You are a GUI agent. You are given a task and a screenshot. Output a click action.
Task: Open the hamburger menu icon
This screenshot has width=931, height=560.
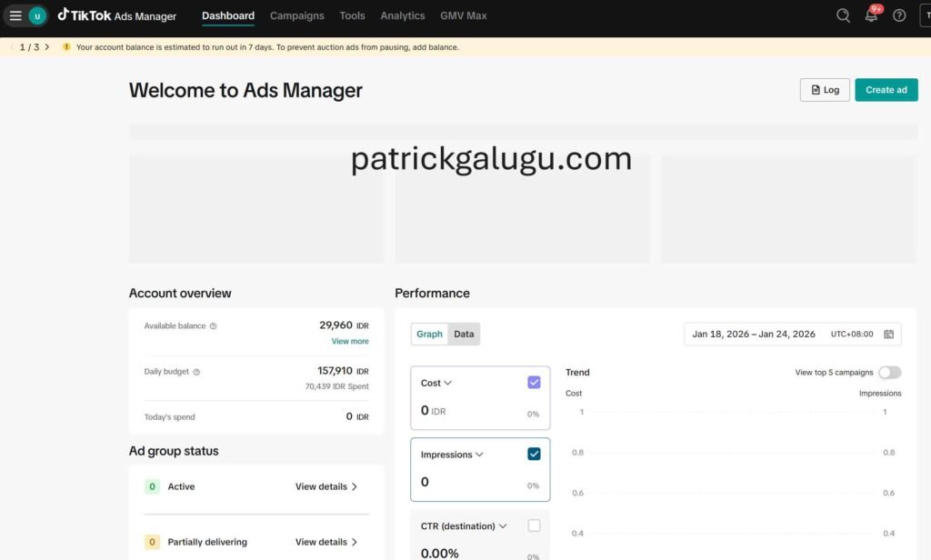pyautogui.click(x=15, y=15)
